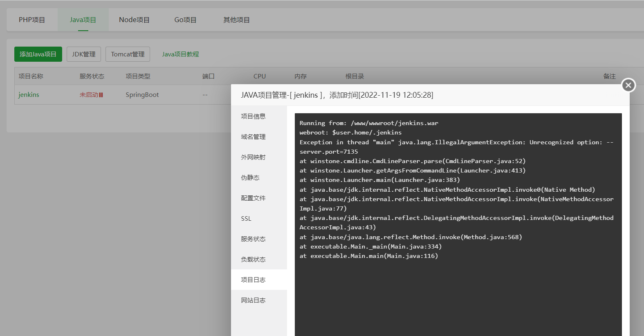Image resolution: width=644 pixels, height=336 pixels.
Task: Open the 其他项目 tab
Action: coord(236,20)
